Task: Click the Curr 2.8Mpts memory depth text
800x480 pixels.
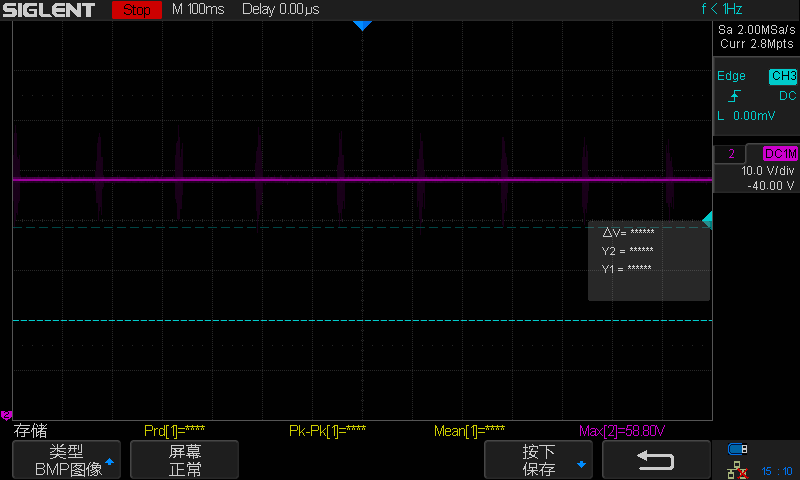Action: pos(757,44)
